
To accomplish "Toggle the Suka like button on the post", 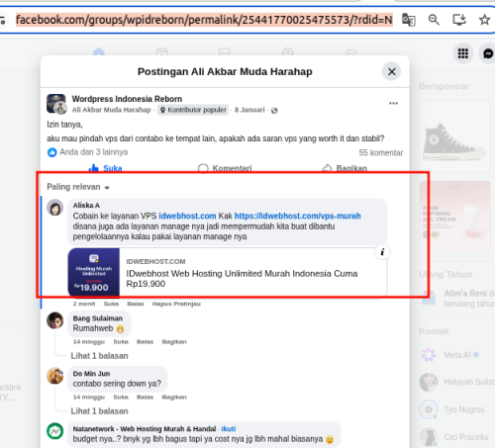I will 105,168.
